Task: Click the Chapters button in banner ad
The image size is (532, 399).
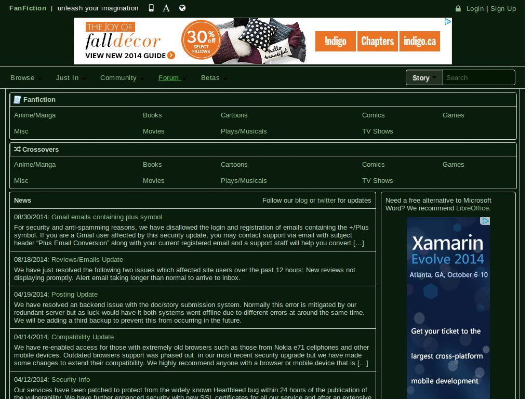Action: tap(377, 42)
